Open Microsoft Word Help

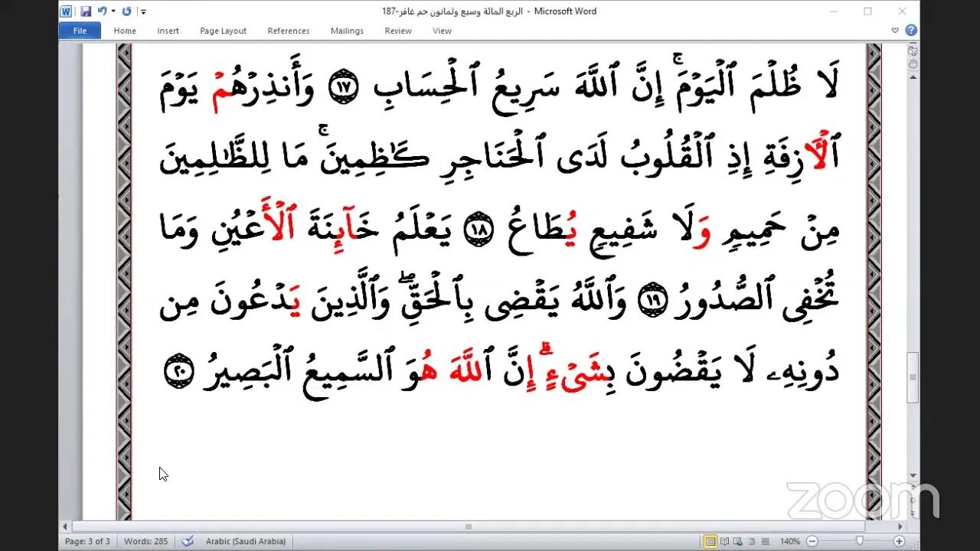click(911, 31)
